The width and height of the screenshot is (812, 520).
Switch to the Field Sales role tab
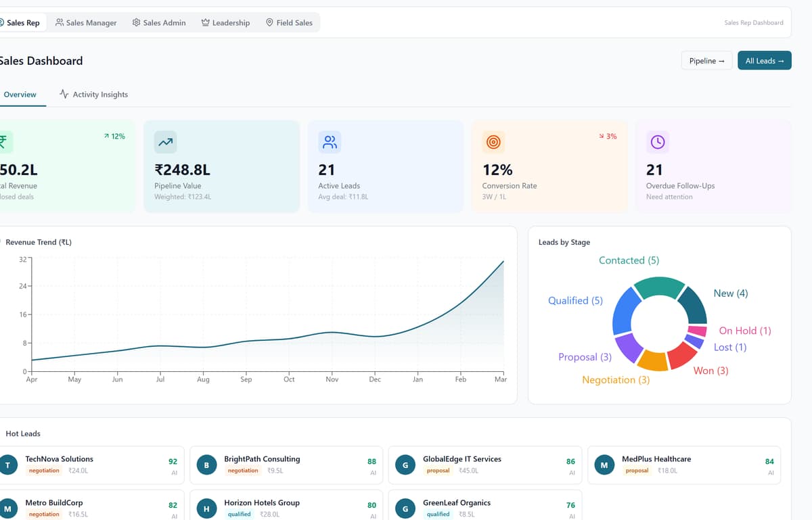289,22
